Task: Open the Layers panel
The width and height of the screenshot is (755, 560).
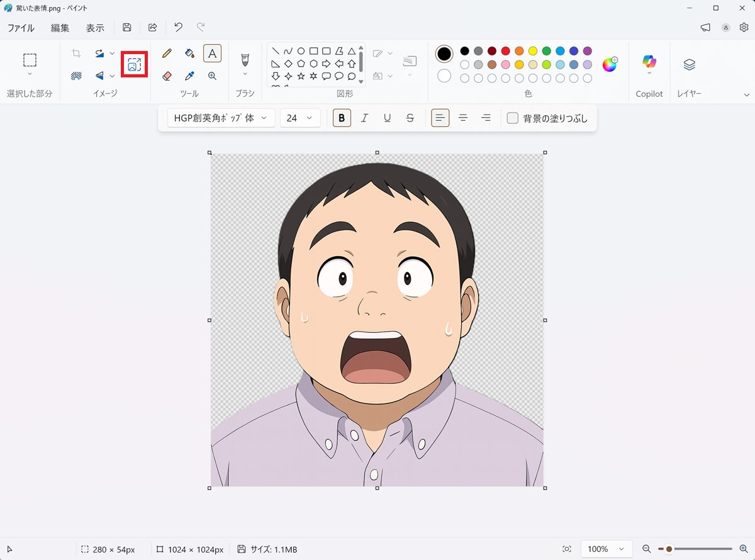Action: [689, 64]
